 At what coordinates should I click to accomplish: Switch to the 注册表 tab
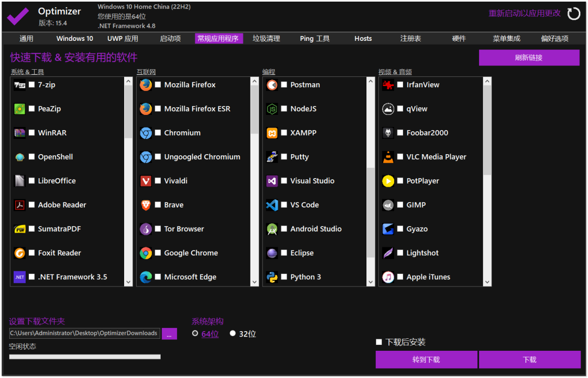click(x=411, y=39)
